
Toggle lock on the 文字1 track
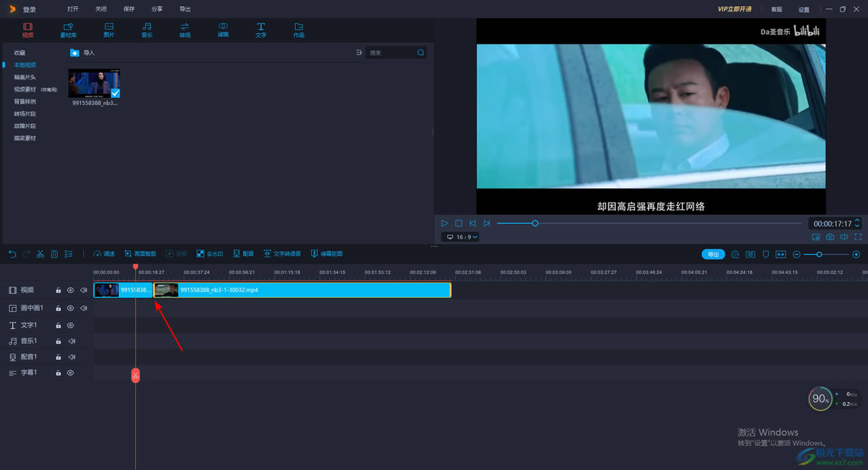[x=59, y=326]
